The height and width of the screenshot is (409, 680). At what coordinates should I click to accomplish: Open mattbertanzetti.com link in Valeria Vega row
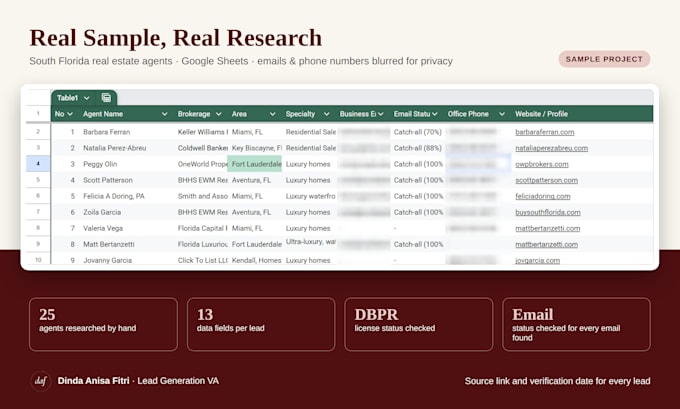click(x=547, y=228)
